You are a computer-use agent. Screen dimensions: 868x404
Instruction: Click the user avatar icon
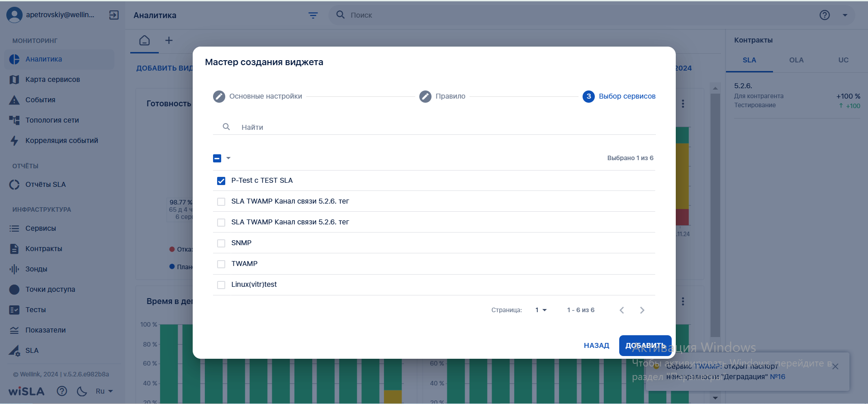pos(14,15)
